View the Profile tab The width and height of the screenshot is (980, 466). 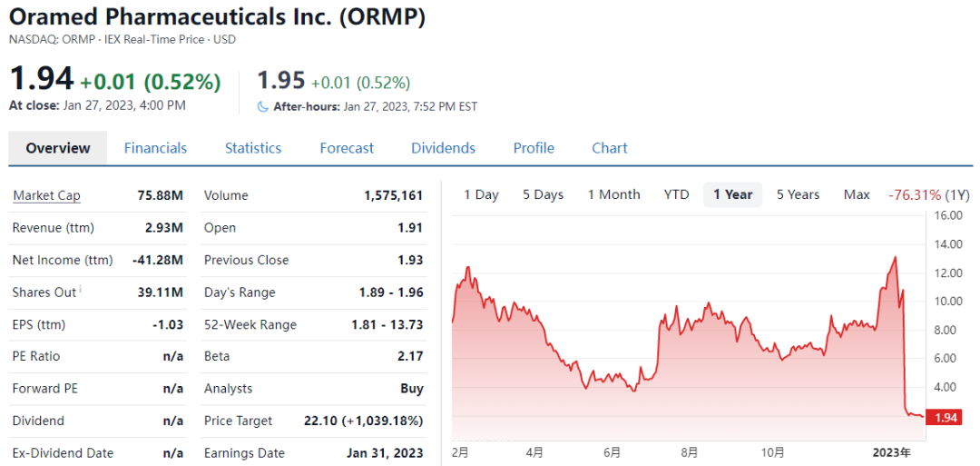point(534,148)
